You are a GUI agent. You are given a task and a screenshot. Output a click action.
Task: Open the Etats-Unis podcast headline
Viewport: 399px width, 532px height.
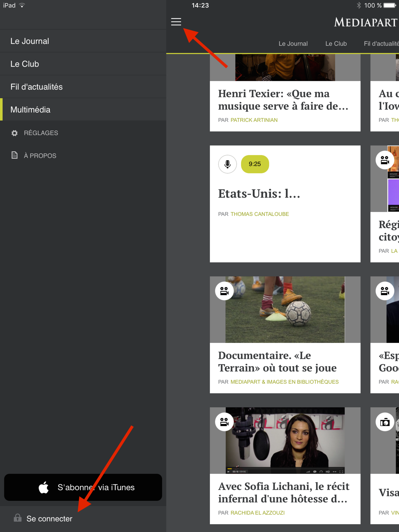[x=259, y=194]
